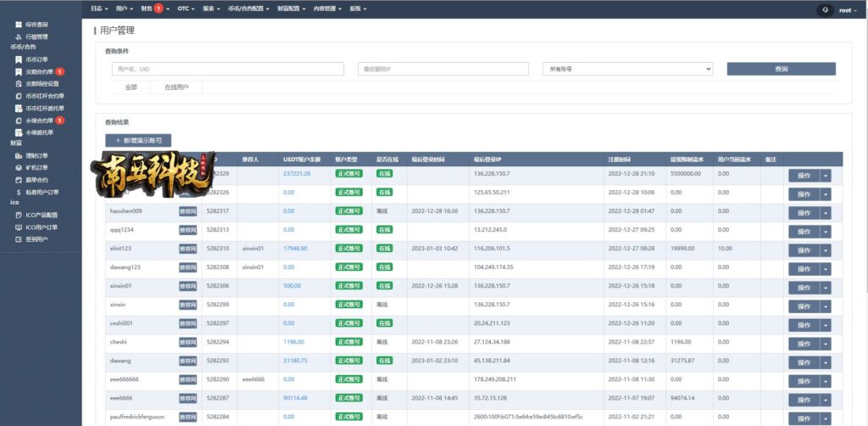This screenshot has height=426, width=868.
Task: Select the 交割合约单 sidebar icon
Action: 19,72
